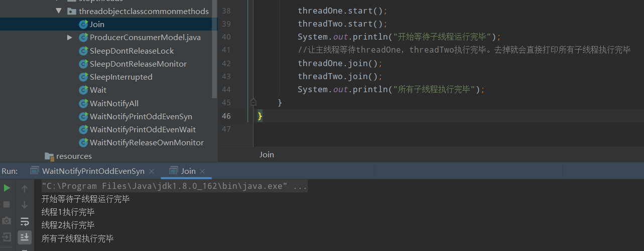Click the project tree vertical scrollbar

(215, 49)
